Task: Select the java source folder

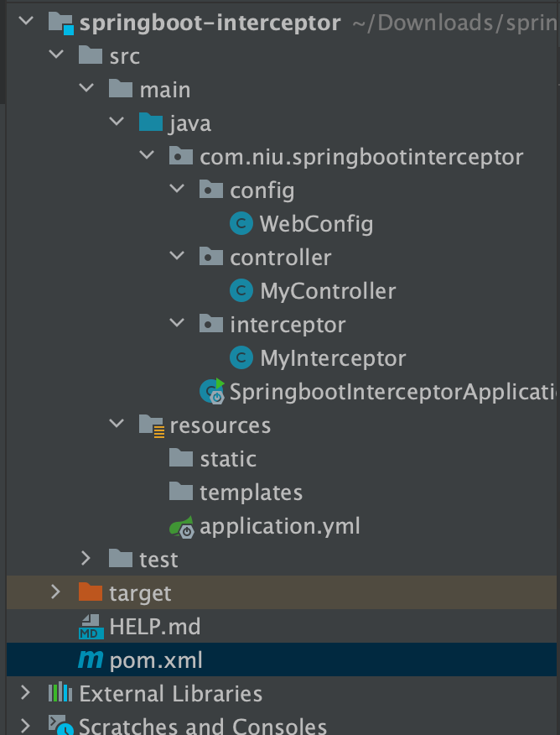Action: click(x=189, y=123)
